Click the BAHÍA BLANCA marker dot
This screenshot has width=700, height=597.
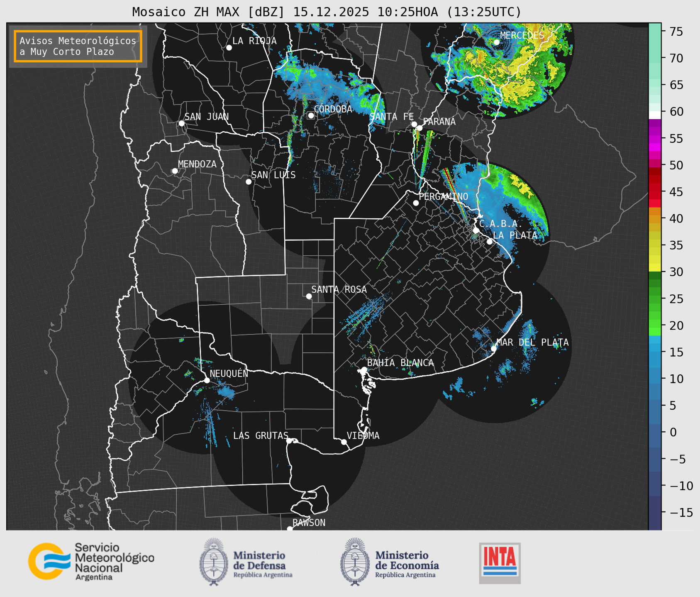[x=364, y=369]
